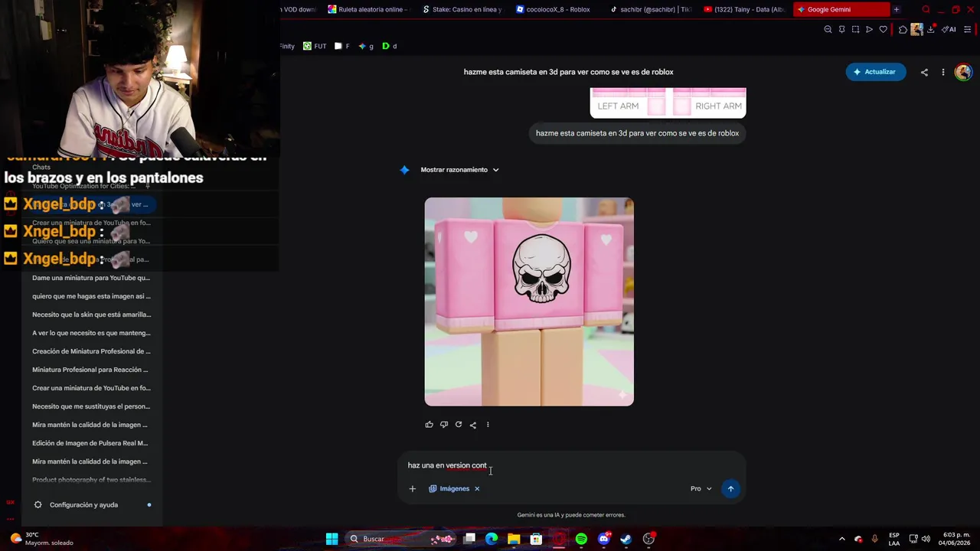
Task: Open a new browser tab with plus
Action: [896, 9]
